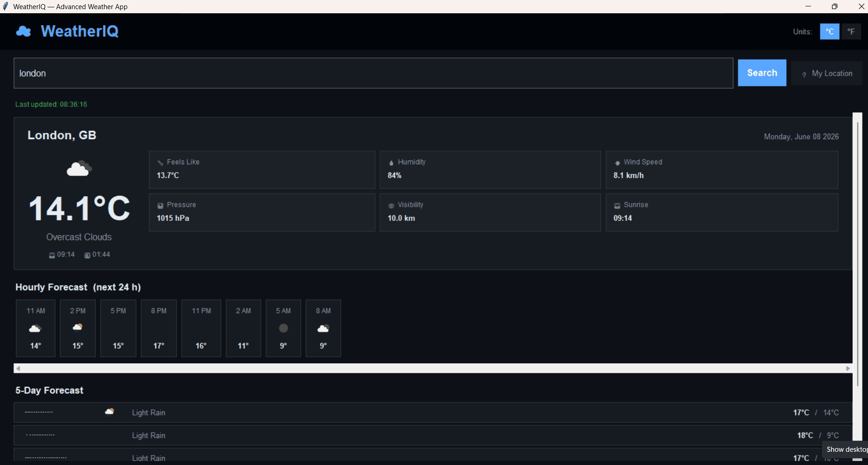Viewport: 868px width, 465px height.
Task: Click the horizontal hourly forecast scrollbar track
Action: (433, 368)
